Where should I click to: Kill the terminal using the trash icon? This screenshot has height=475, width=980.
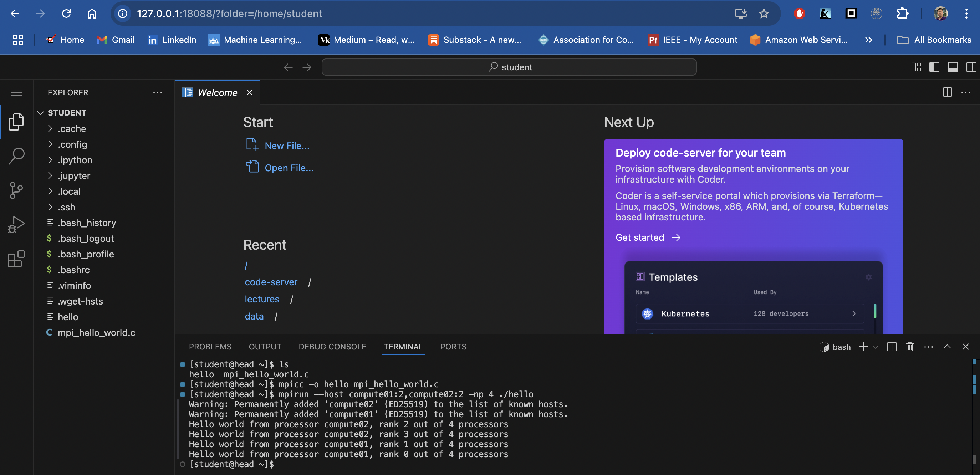coord(910,347)
